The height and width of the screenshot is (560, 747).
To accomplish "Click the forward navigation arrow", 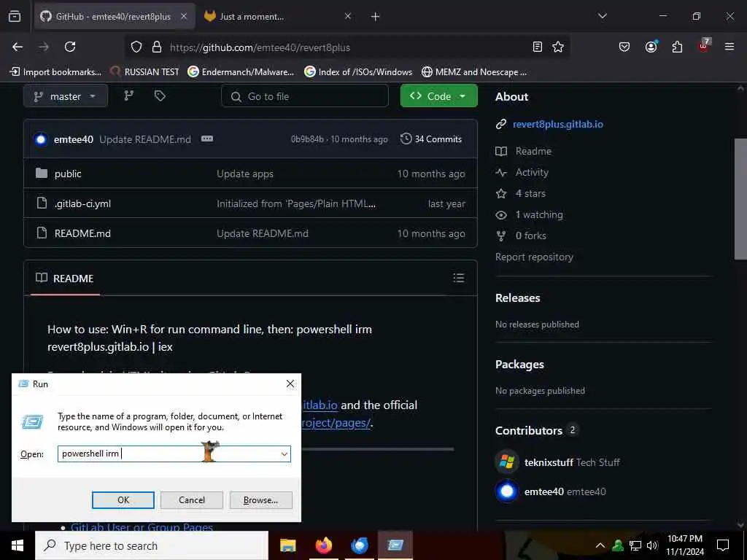I will 44,47.
